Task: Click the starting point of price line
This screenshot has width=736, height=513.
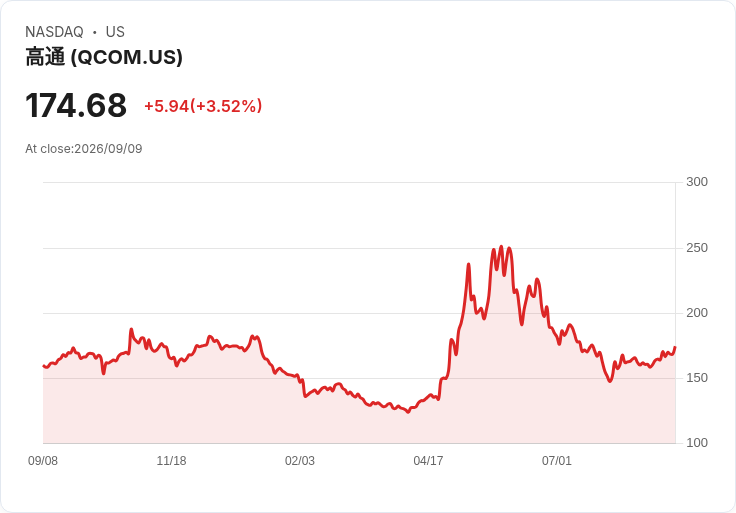Action: (44, 366)
